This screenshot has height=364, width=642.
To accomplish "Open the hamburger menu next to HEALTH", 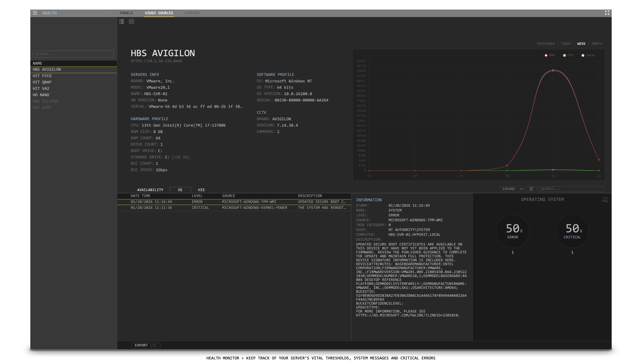I will (x=35, y=13).
